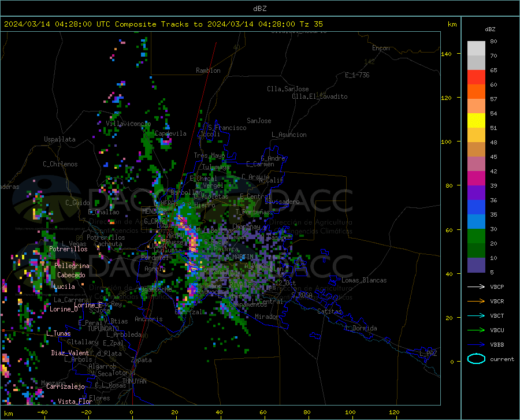Pick the slate-purple swatch above 5 dBZ

[476, 265]
